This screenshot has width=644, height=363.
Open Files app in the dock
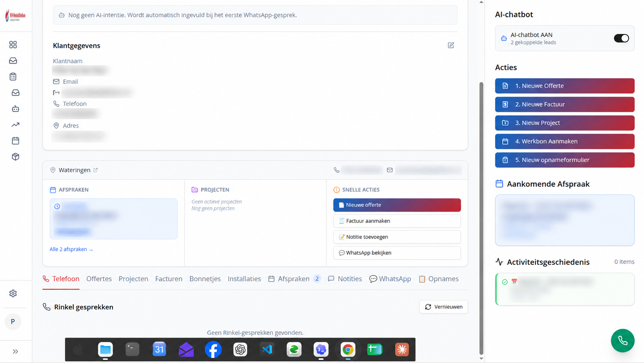pyautogui.click(x=105, y=350)
